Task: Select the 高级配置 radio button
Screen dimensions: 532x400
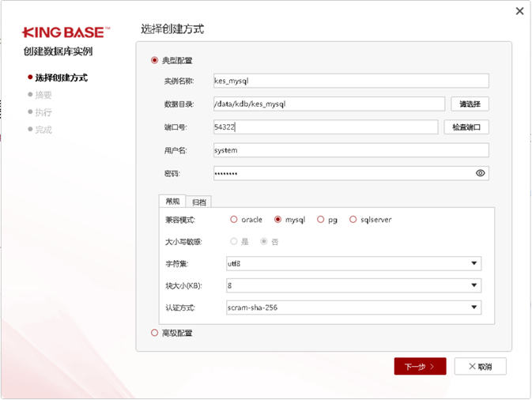Action: pyautogui.click(x=154, y=333)
